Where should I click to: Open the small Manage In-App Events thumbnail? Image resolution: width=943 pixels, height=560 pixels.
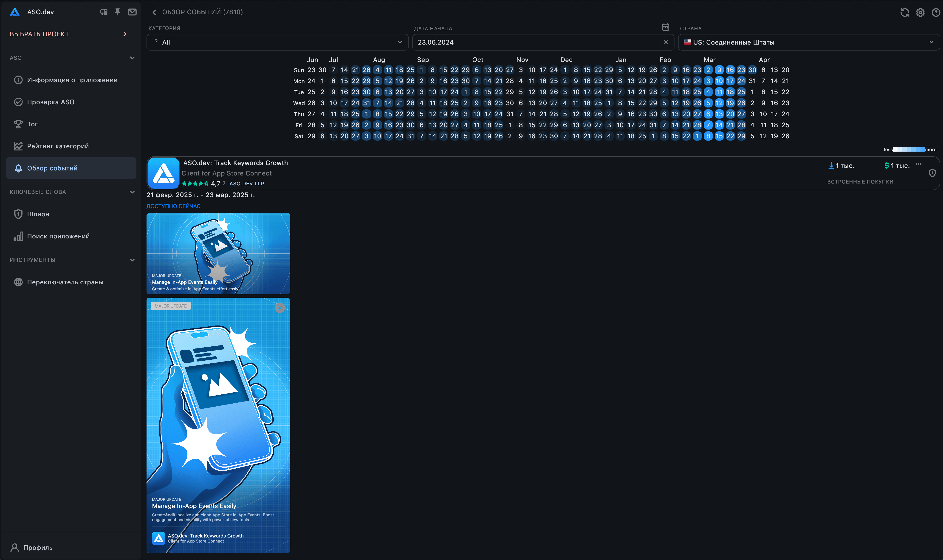pyautogui.click(x=218, y=254)
